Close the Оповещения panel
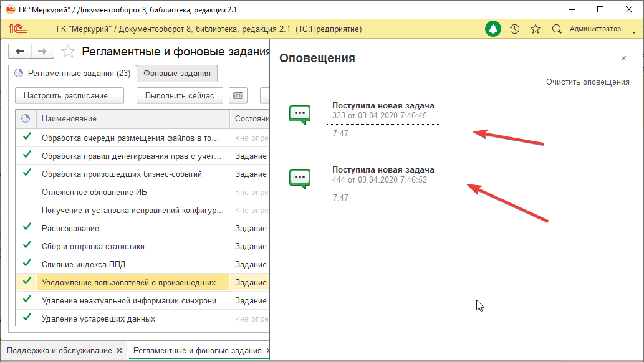This screenshot has height=362, width=644. click(x=623, y=59)
